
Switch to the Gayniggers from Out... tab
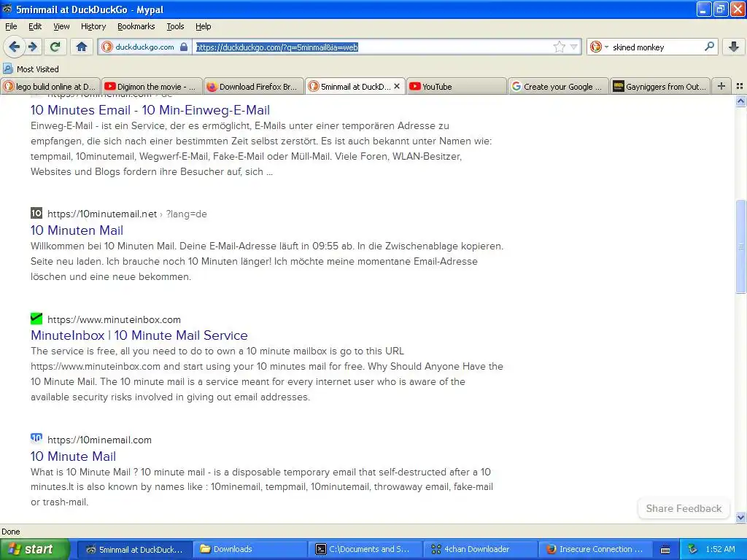pyautogui.click(x=660, y=87)
